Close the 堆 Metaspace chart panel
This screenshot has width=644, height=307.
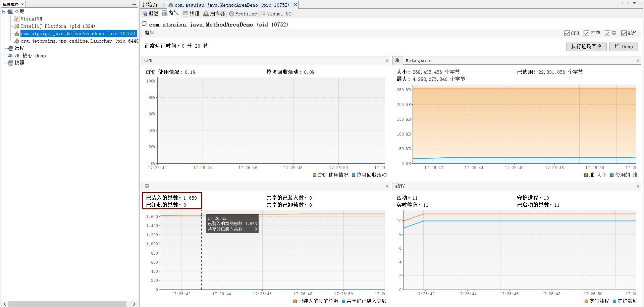coord(638,61)
